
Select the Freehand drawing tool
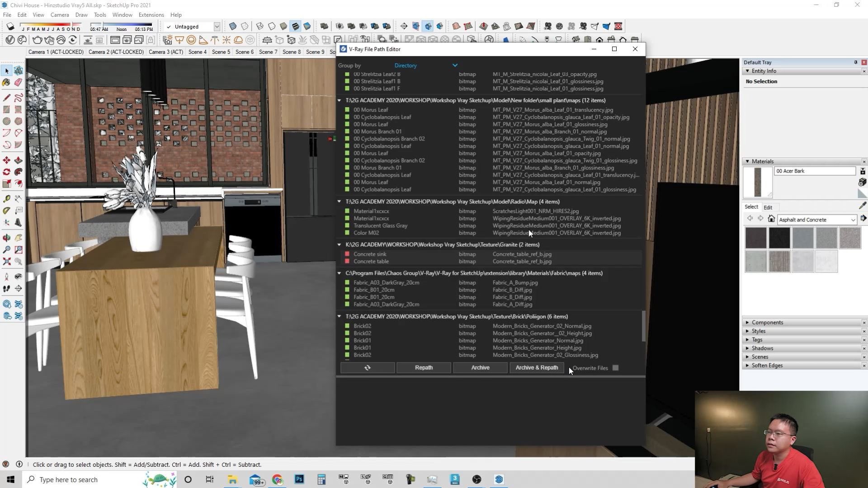point(18,98)
